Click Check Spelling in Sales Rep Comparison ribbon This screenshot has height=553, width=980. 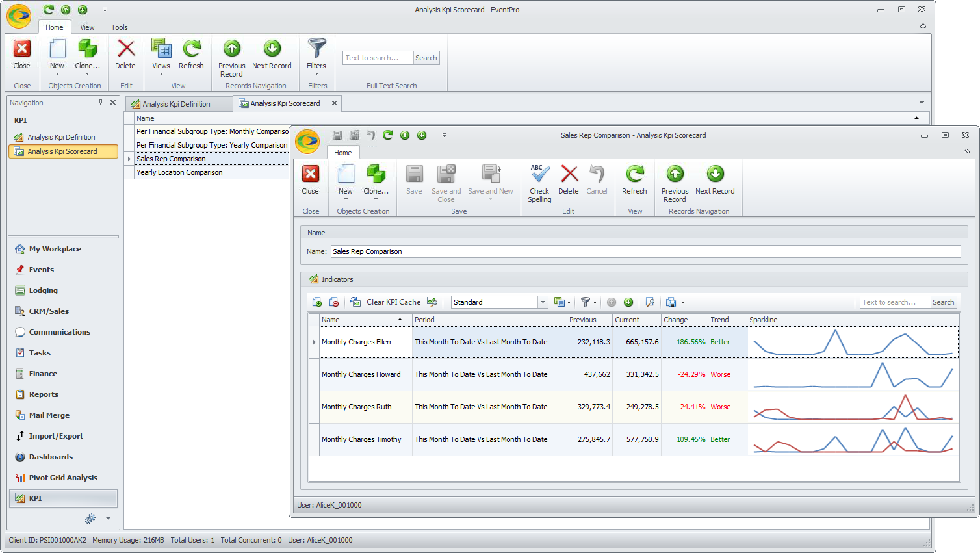tap(539, 184)
